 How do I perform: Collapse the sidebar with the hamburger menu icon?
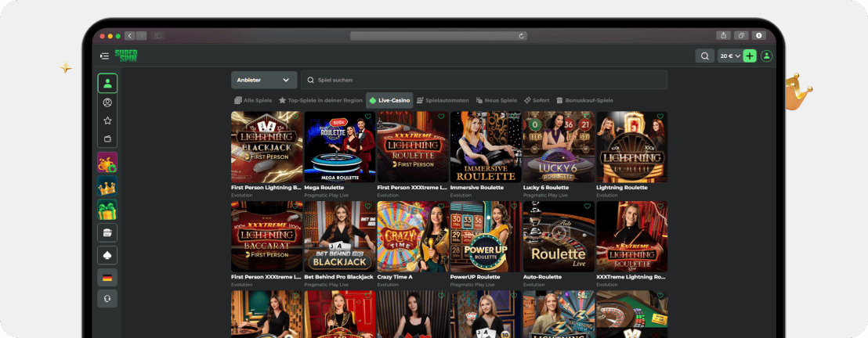(104, 56)
